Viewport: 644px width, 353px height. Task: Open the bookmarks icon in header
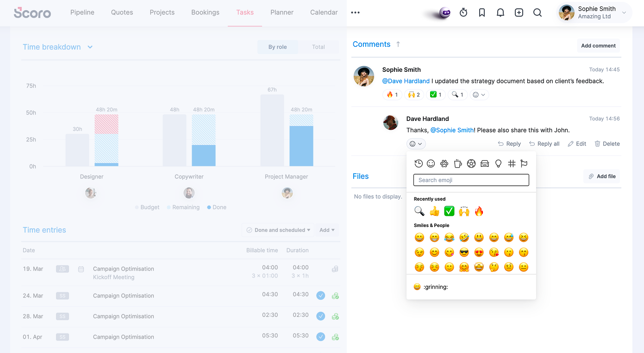482,13
